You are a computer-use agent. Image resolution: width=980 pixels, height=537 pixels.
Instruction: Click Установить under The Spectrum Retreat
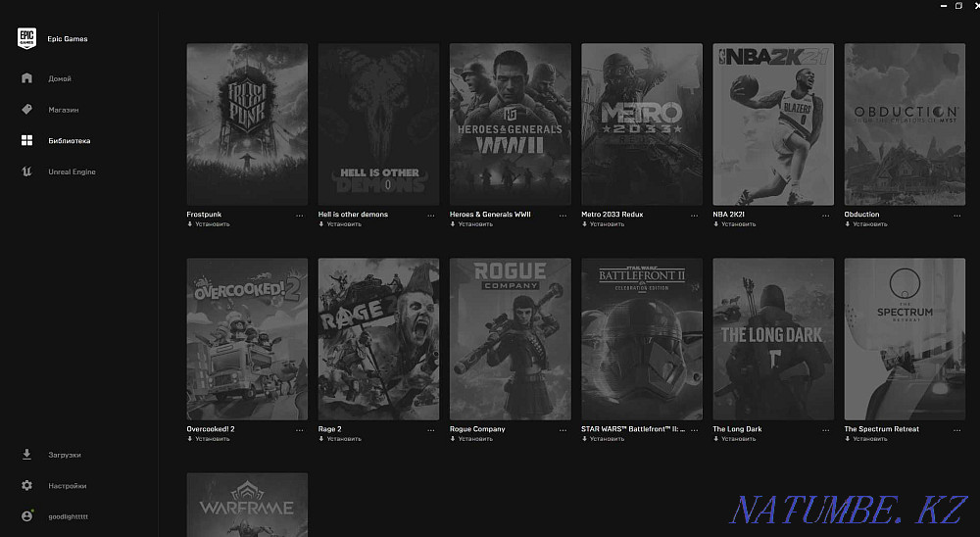pos(870,439)
